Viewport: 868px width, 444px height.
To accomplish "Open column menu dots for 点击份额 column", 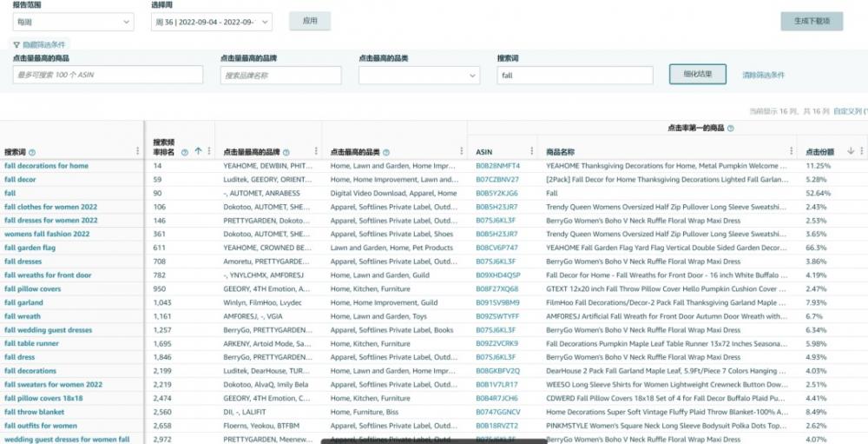I will (x=861, y=151).
